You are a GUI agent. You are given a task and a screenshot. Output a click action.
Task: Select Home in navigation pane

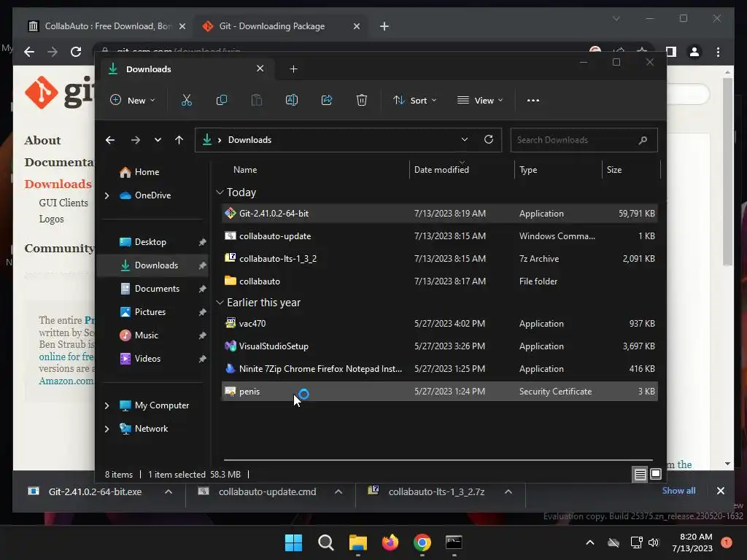[147, 172]
